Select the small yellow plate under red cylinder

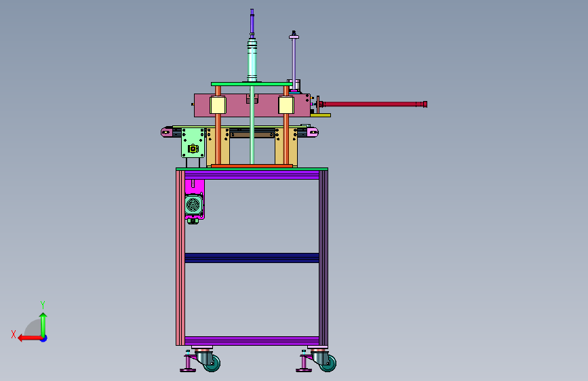tap(321, 115)
